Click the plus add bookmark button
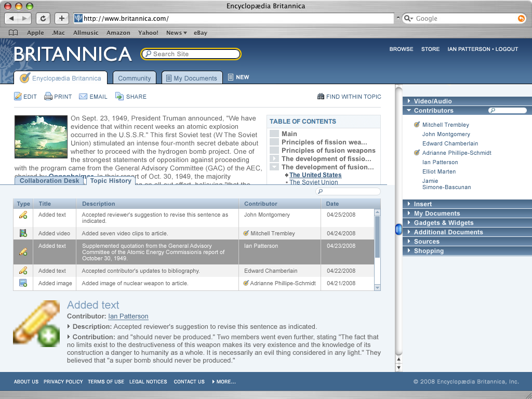 point(62,18)
